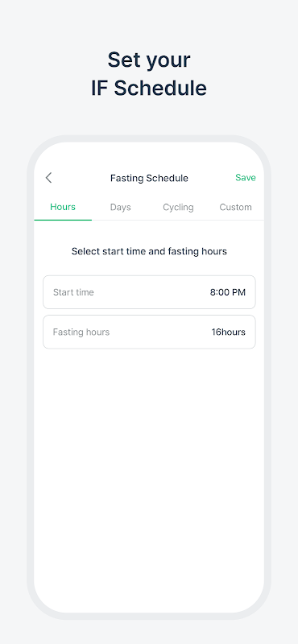Adjust the 16hours value

coord(229,332)
